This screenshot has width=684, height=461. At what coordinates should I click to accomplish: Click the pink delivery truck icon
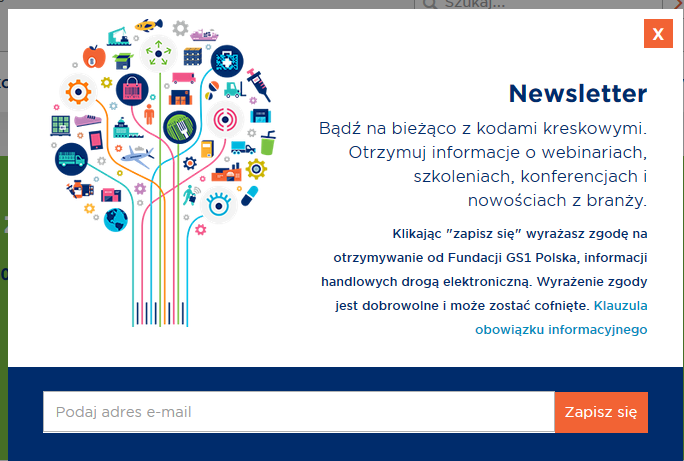(x=183, y=78)
